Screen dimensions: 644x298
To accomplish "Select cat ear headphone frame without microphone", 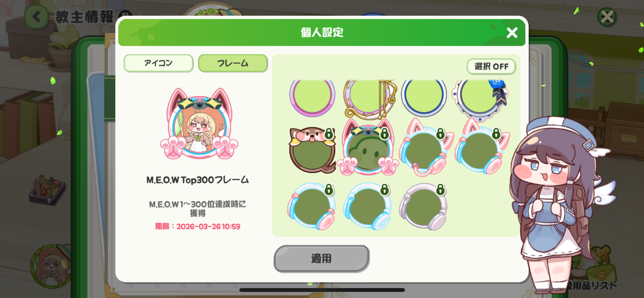I will (482, 148).
